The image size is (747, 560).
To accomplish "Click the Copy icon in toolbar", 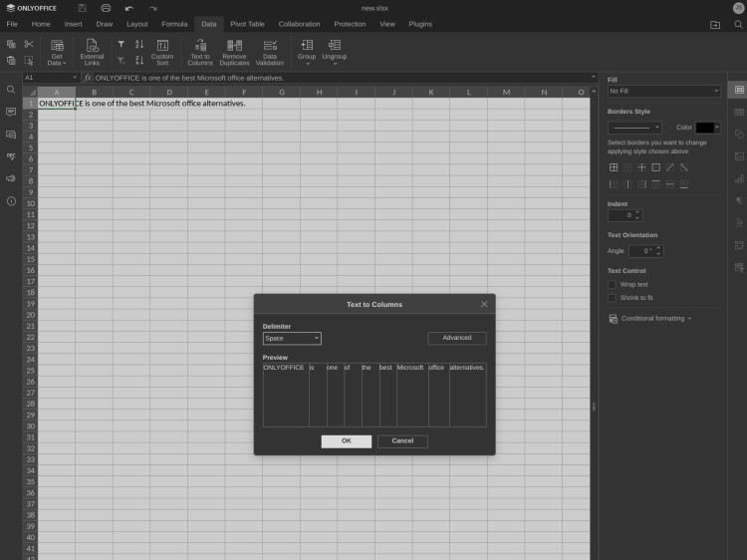I will [x=11, y=44].
